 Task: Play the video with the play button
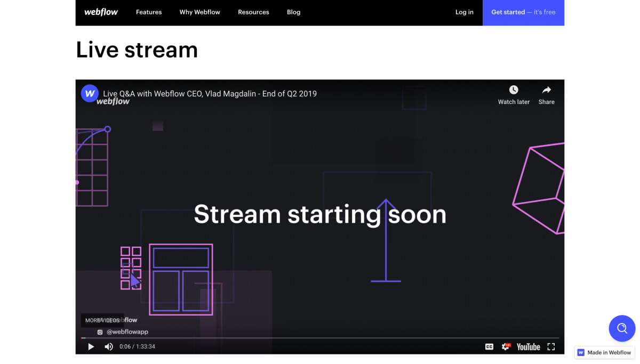[x=91, y=347]
